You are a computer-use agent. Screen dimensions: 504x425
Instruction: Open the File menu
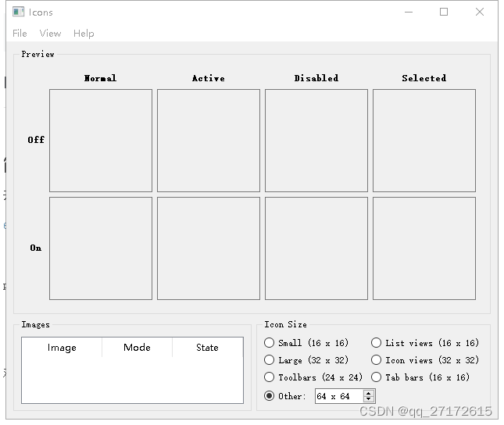point(20,34)
